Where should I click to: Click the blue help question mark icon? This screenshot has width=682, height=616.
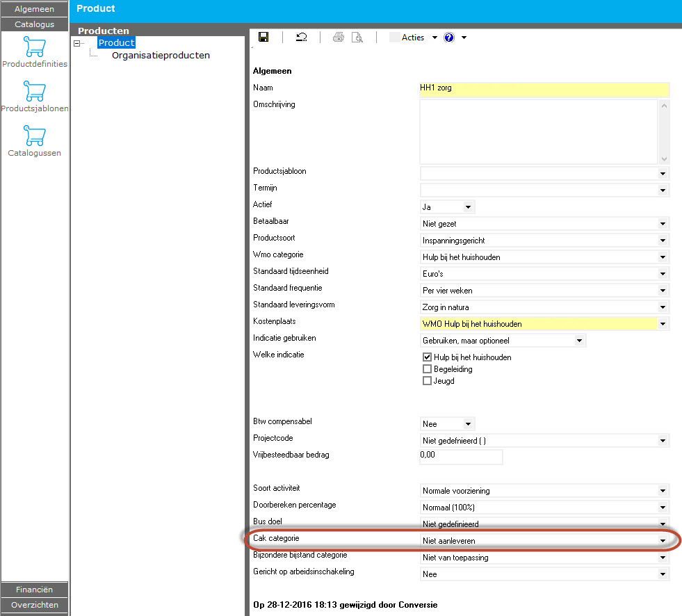pos(449,38)
